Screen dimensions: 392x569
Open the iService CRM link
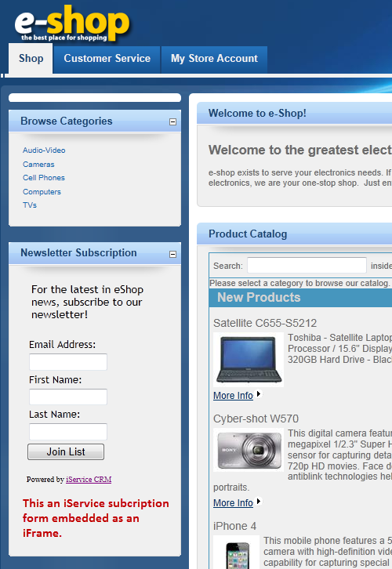click(89, 480)
